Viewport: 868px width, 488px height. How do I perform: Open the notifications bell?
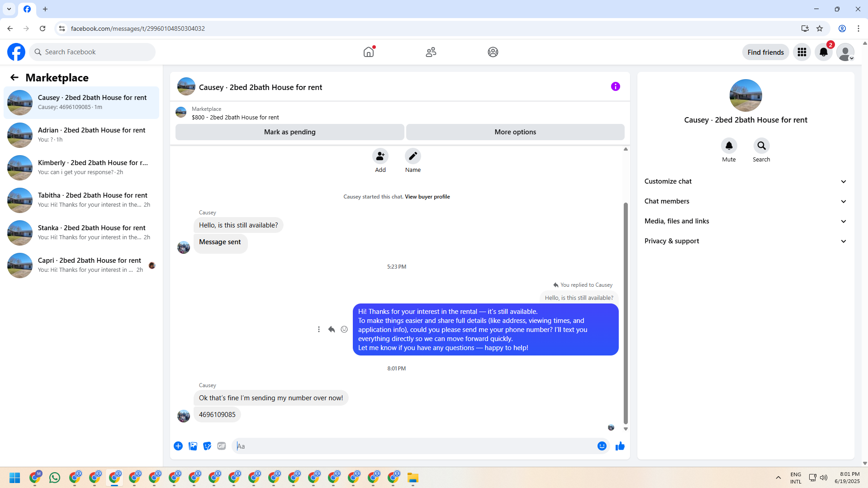pos(824,52)
